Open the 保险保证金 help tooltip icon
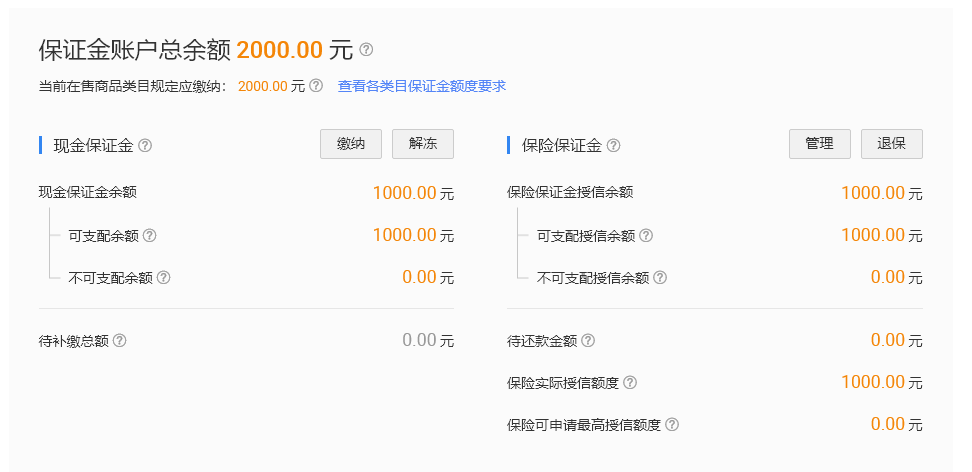Image resolution: width=972 pixels, height=472 pixels. tap(613, 145)
